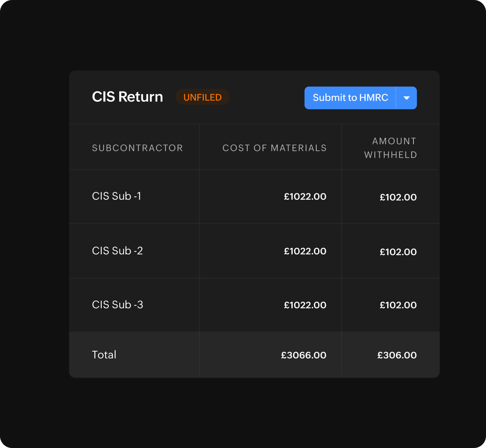
Task: Click the UNFILED status badge
Action: click(x=202, y=97)
